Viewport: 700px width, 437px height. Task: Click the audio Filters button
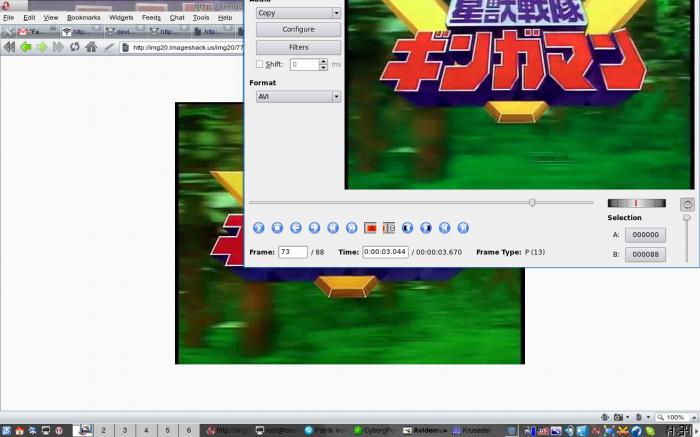tap(299, 47)
